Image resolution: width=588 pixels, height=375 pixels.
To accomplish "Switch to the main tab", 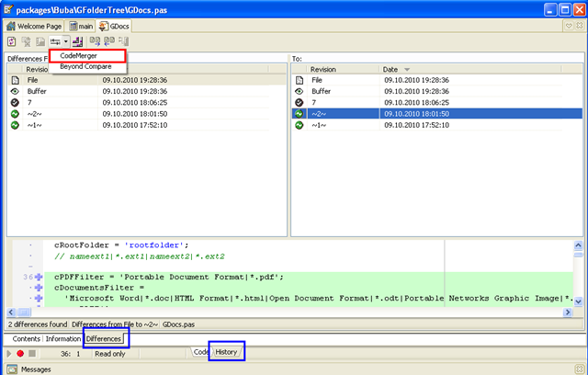I will pyautogui.click(x=81, y=27).
